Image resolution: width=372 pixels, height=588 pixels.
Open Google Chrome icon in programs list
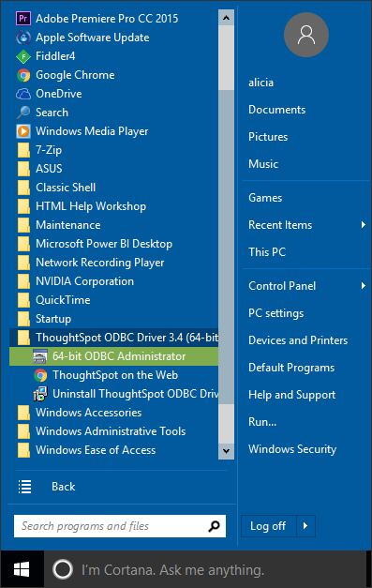point(23,75)
